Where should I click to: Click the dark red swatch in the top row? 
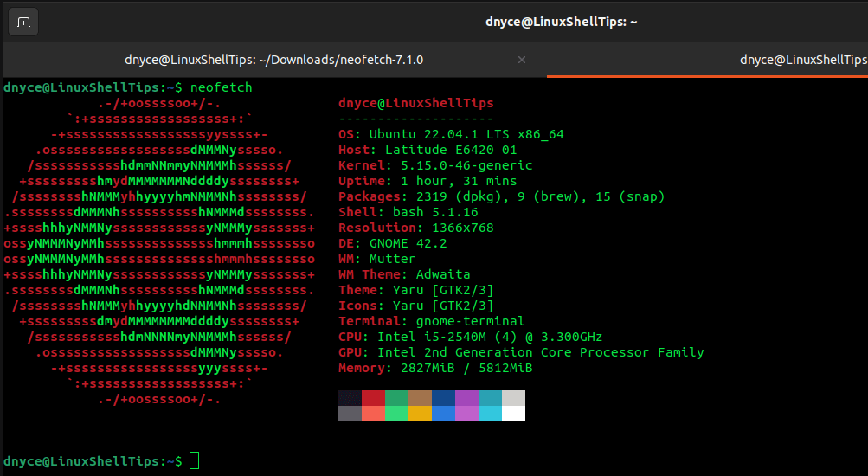point(373,398)
